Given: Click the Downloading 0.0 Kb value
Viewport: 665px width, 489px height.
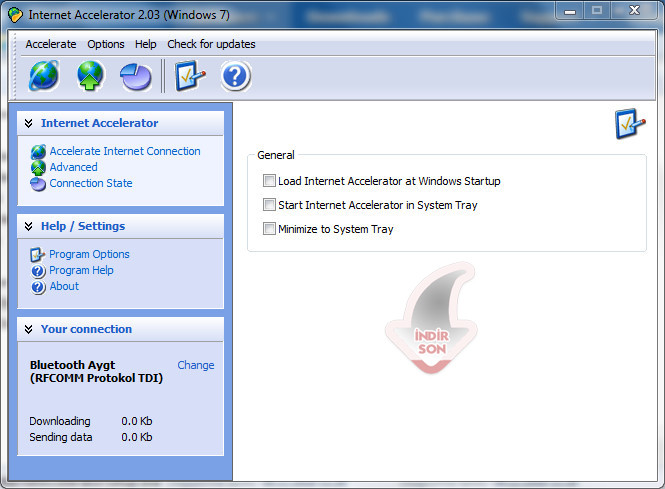Looking at the screenshot, I should tap(137, 421).
